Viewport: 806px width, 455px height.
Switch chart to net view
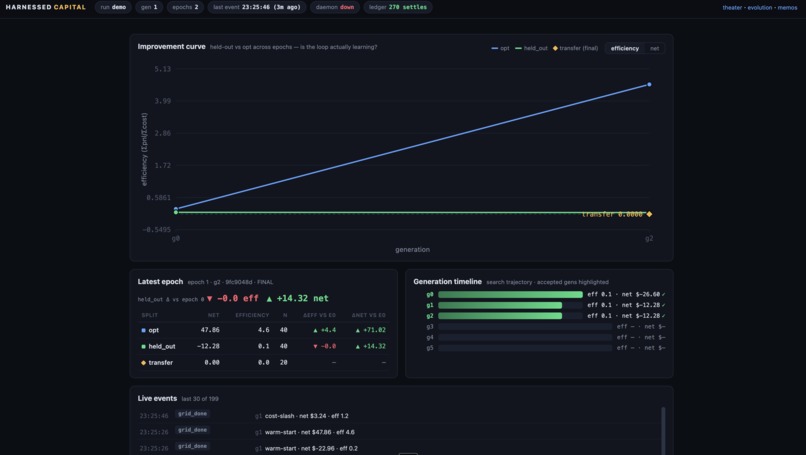pos(654,48)
